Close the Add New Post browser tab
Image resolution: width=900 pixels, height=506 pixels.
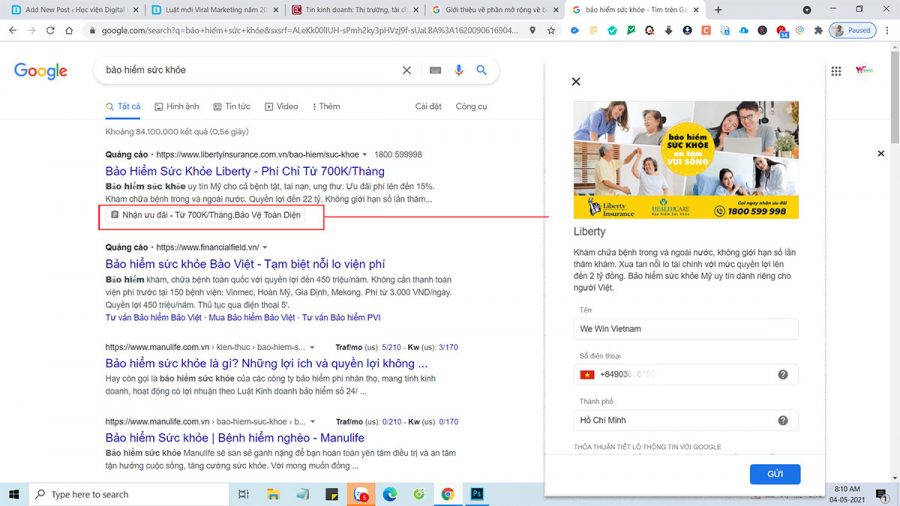(x=135, y=10)
